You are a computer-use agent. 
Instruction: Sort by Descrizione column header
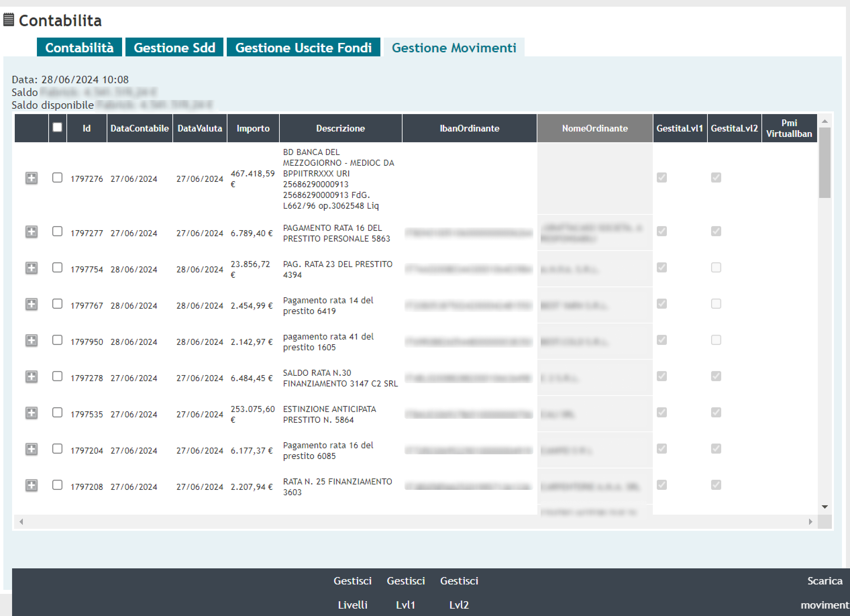coord(340,128)
